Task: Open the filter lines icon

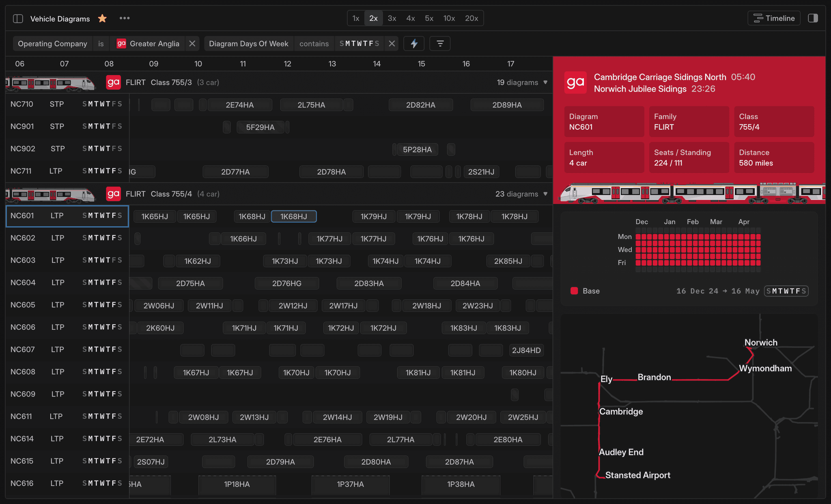Action: click(440, 43)
